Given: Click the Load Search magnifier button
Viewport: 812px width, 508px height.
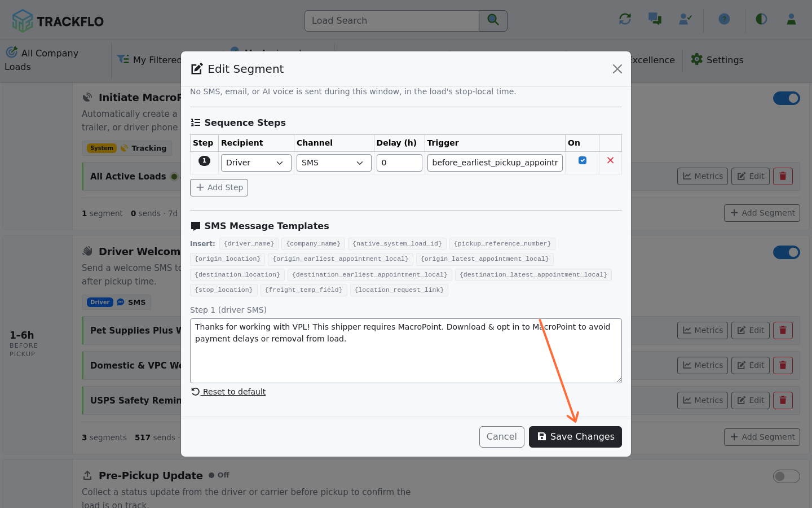Looking at the screenshot, I should pos(493,21).
